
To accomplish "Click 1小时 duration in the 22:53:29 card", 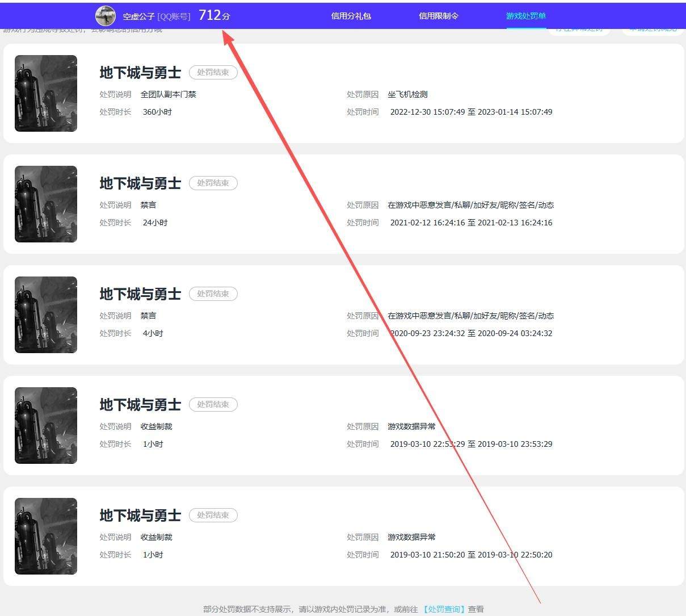I will (153, 444).
